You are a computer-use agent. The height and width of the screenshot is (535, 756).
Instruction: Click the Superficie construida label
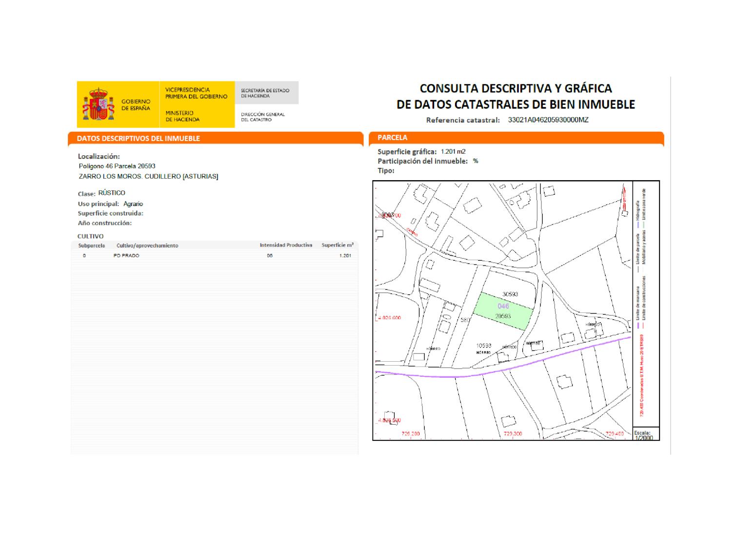pos(110,213)
